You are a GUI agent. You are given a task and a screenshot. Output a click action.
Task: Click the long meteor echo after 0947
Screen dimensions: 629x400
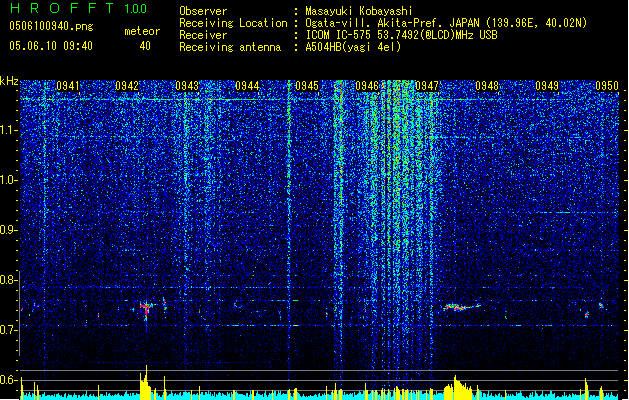pyautogui.click(x=461, y=307)
